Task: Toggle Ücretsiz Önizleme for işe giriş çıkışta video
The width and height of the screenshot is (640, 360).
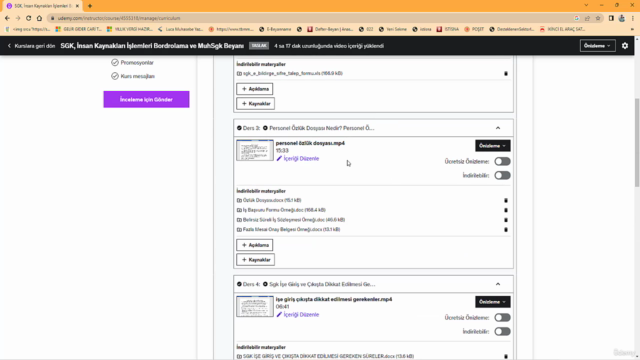Action: pos(502,318)
